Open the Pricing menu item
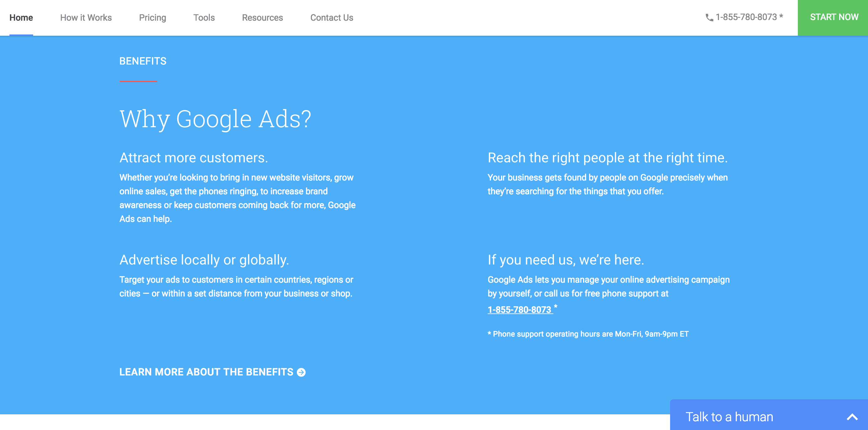The image size is (868, 430). [x=152, y=18]
